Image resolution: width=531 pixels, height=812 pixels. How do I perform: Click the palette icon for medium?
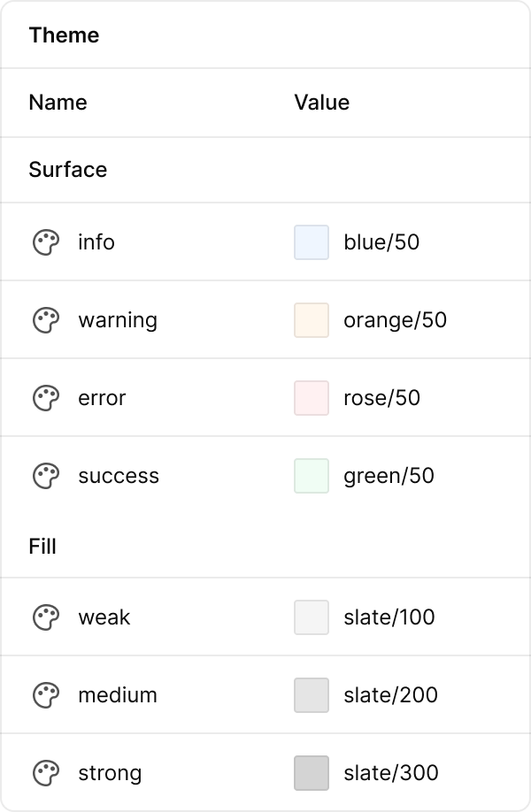(x=45, y=695)
